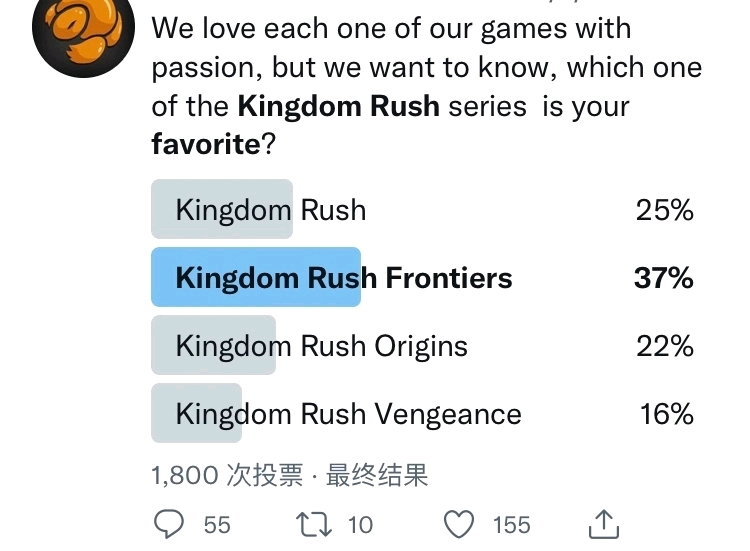Like the tweet with the heart icon

(459, 524)
